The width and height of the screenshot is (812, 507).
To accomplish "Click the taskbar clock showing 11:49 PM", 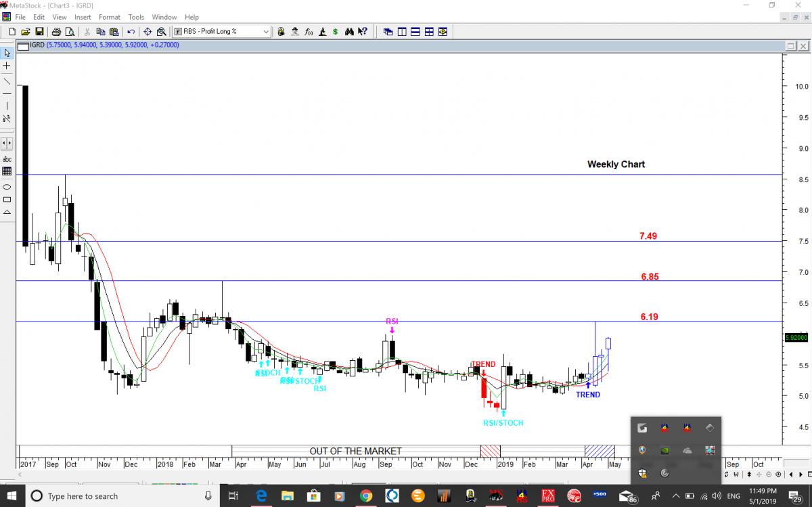I will [763, 496].
